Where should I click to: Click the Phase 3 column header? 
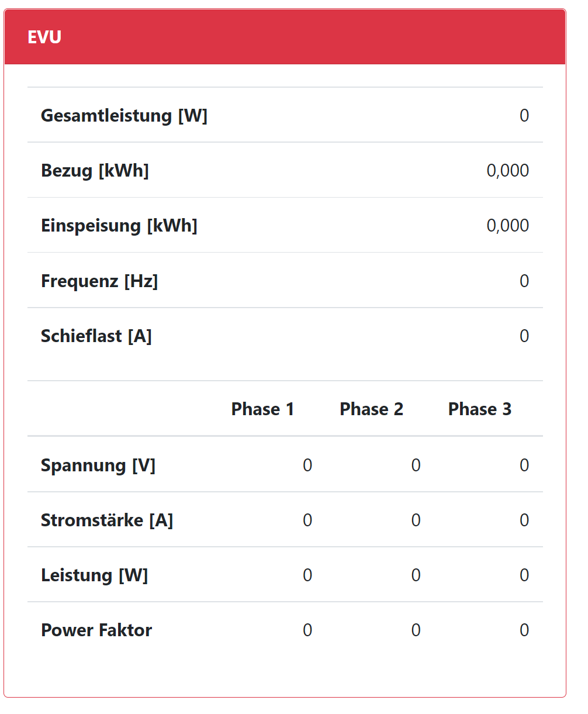click(x=479, y=409)
